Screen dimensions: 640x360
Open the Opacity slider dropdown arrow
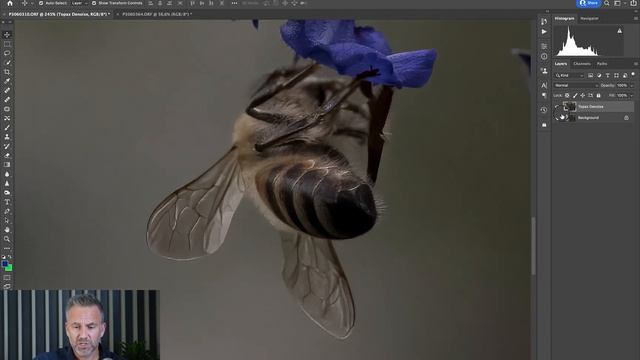[632, 86]
